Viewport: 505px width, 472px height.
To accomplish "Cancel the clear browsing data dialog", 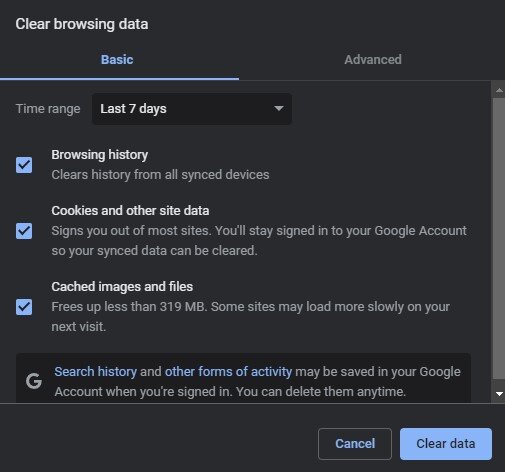I will [355, 444].
